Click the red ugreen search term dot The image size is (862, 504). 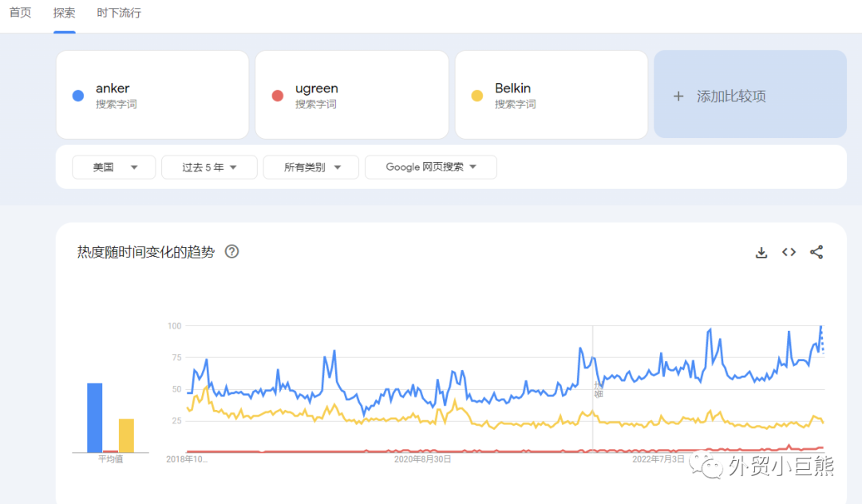pyautogui.click(x=277, y=95)
